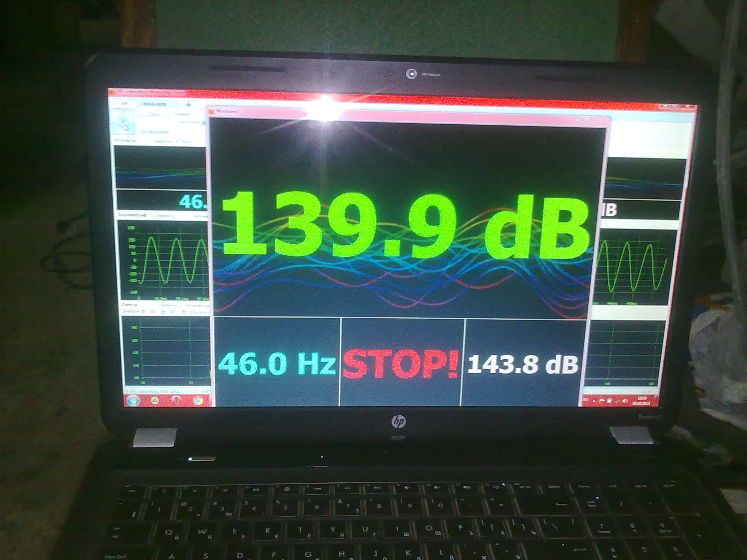Click the speaker volume tray icon
This screenshot has width=747, height=560.
click(x=626, y=401)
